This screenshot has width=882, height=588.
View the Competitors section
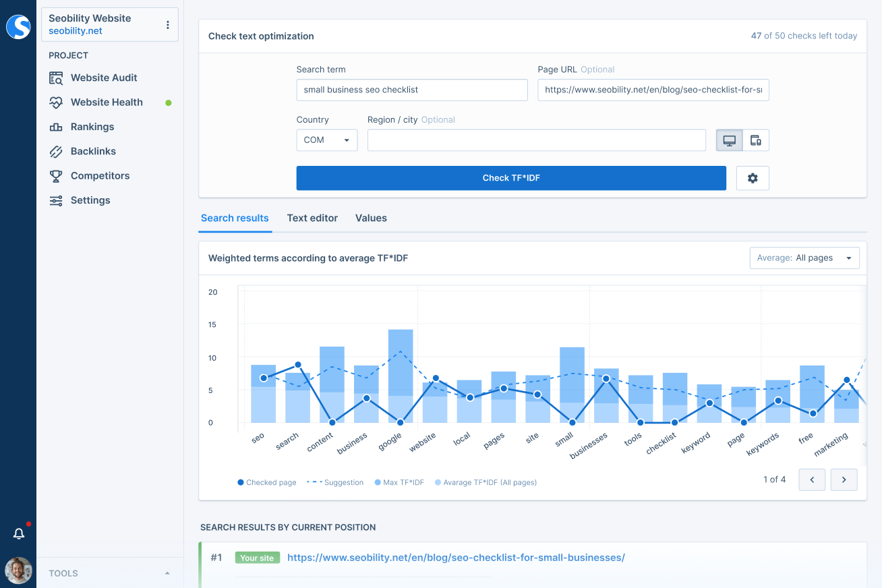tap(100, 175)
